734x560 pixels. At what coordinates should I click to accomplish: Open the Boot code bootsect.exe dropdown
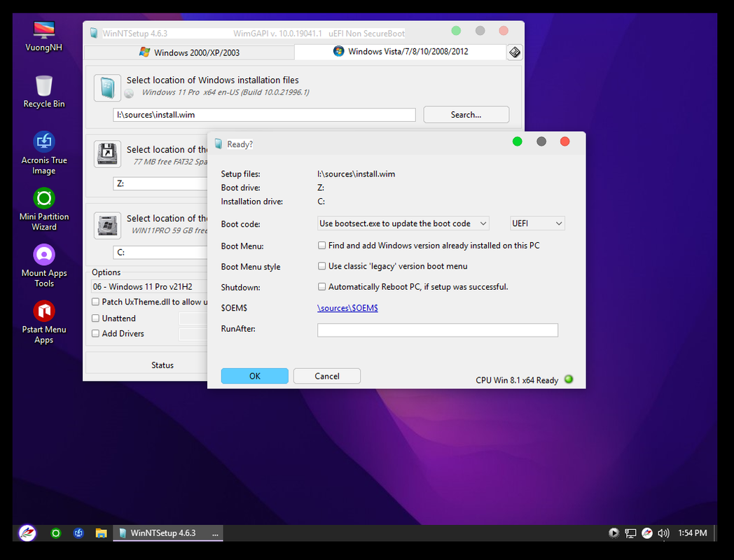click(403, 223)
